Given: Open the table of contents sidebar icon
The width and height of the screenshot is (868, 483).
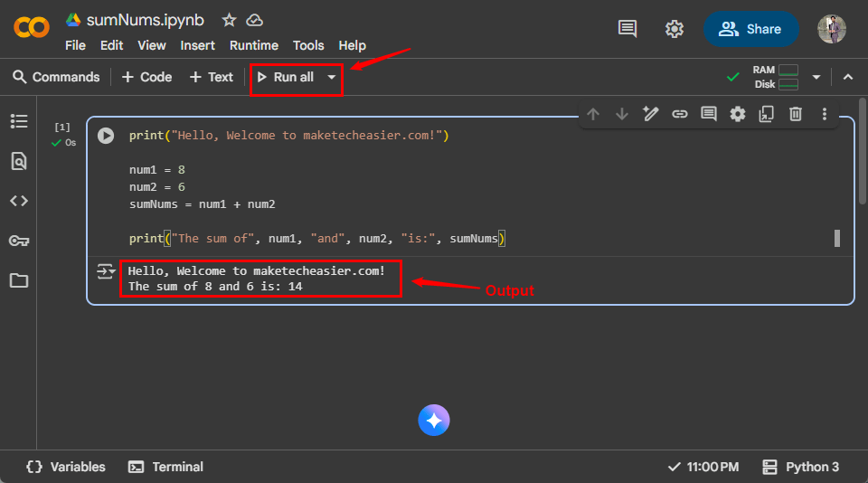Looking at the screenshot, I should (x=18, y=121).
